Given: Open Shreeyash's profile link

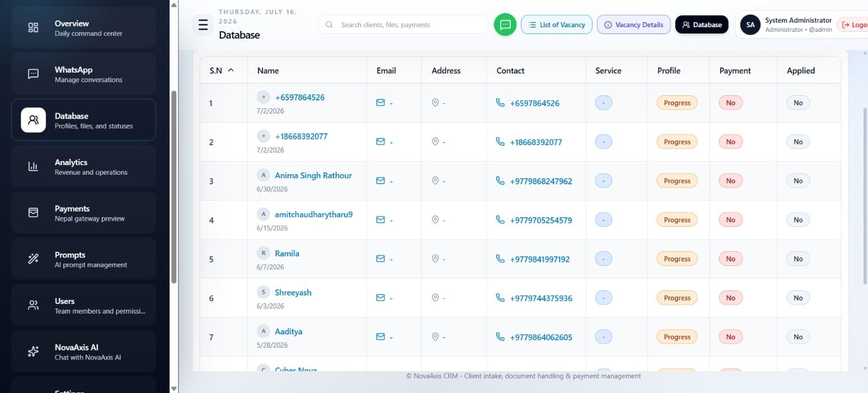Looking at the screenshot, I should 293,293.
